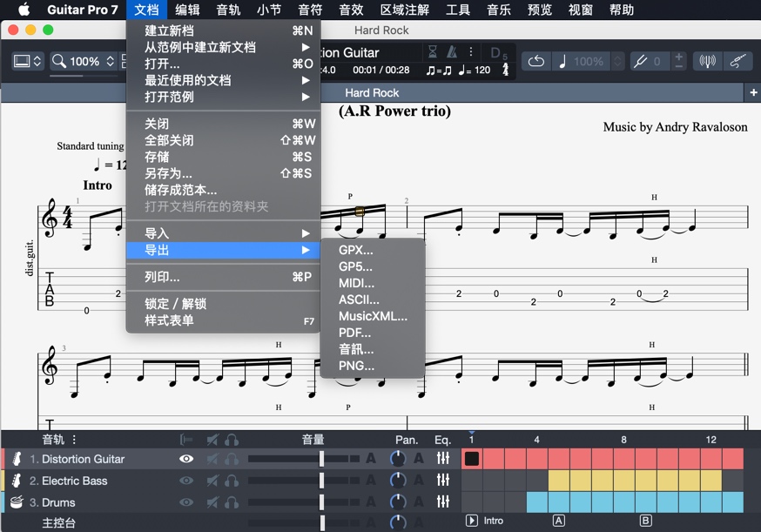Viewport: 761px width, 532px height.
Task: Export as PDF...
Action: [x=373, y=333]
